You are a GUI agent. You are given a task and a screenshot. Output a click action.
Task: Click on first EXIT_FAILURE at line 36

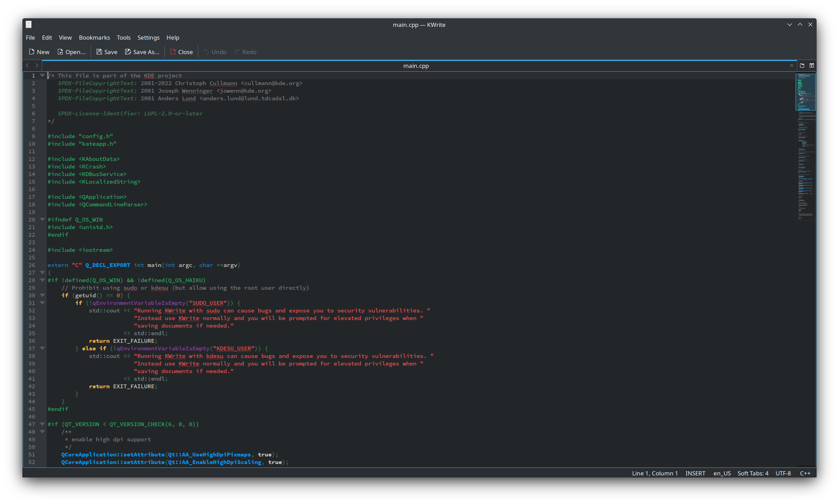point(134,341)
